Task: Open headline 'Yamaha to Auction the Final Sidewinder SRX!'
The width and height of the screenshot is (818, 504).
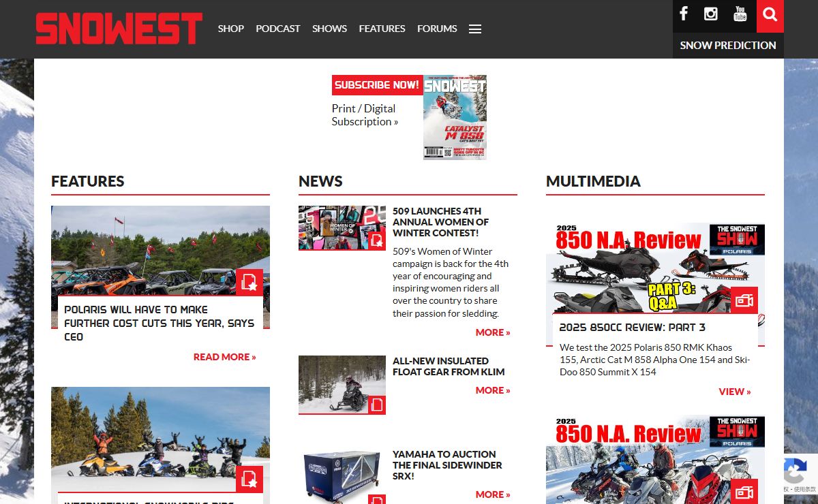Action: 447,465
